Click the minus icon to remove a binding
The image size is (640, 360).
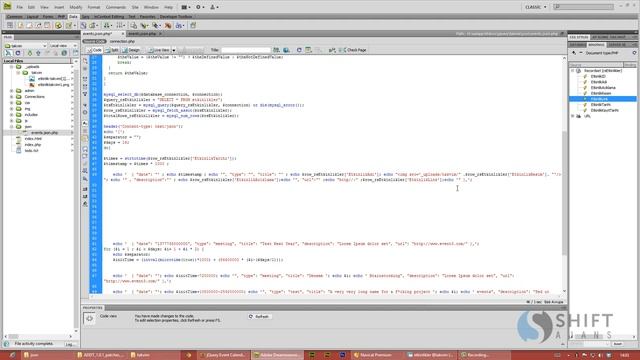tap(581, 53)
